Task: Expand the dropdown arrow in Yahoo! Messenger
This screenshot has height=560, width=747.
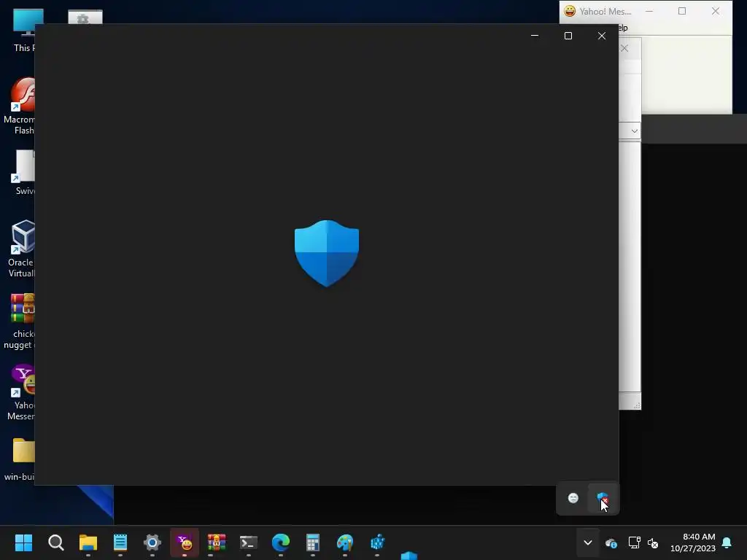Action: point(634,131)
